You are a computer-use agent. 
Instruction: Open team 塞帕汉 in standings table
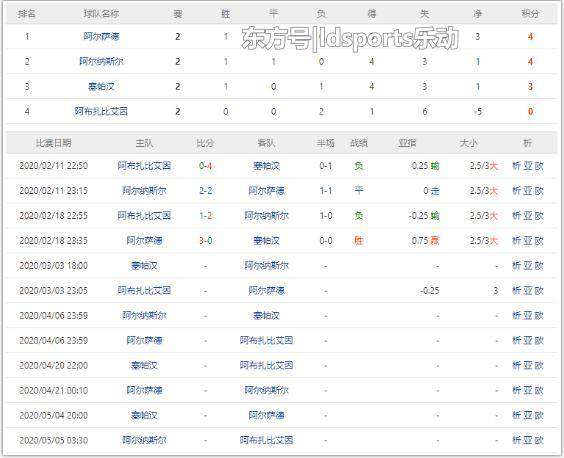point(101,86)
